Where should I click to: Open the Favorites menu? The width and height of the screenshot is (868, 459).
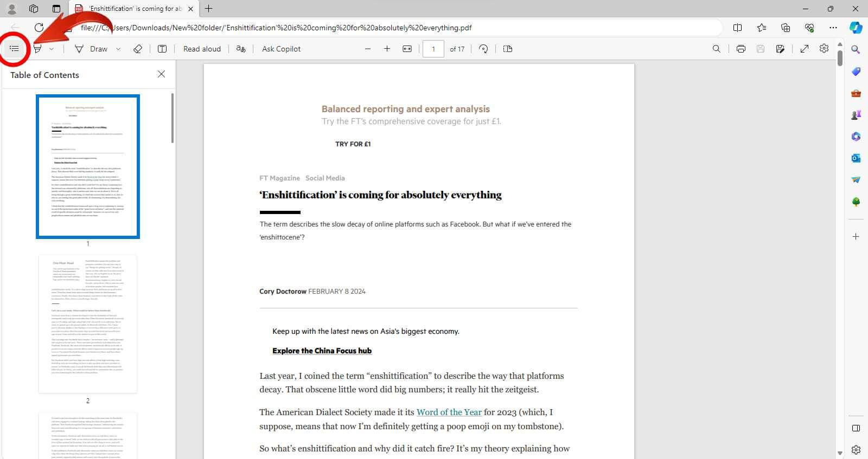[762, 28]
